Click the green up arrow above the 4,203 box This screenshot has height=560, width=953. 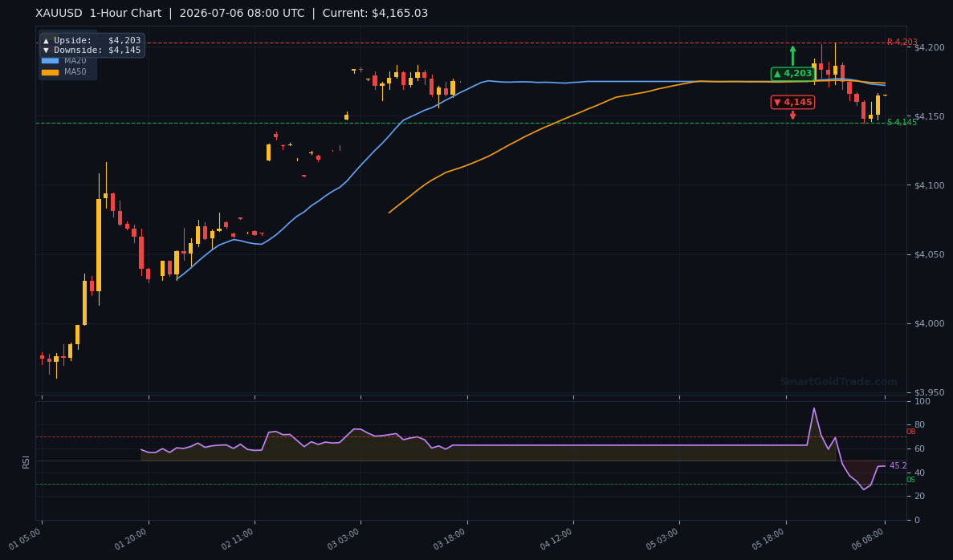coord(792,55)
